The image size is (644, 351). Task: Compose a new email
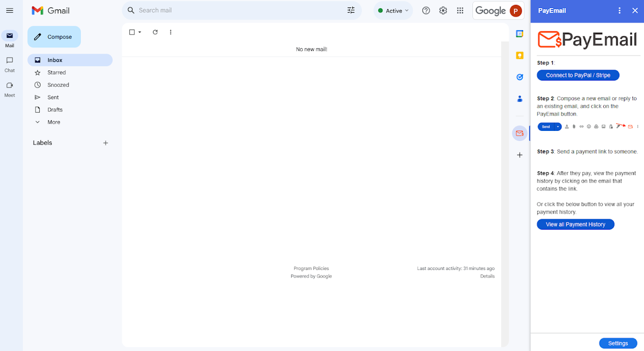point(54,37)
